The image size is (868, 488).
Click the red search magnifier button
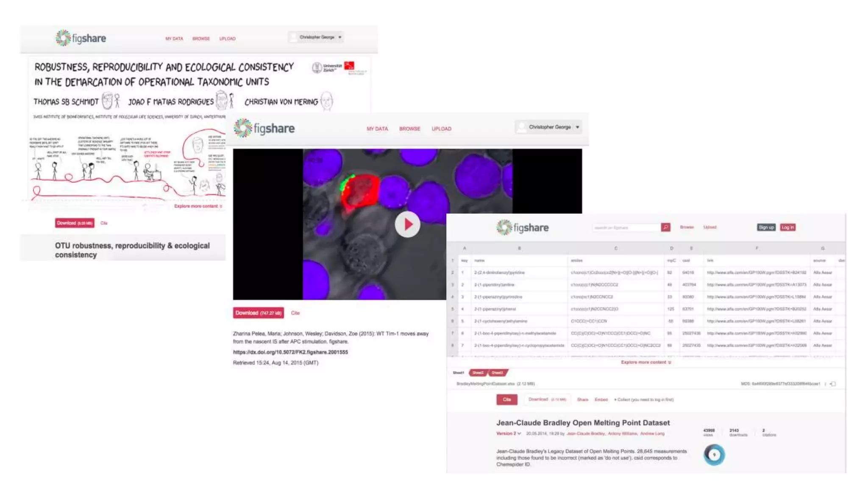pyautogui.click(x=665, y=227)
